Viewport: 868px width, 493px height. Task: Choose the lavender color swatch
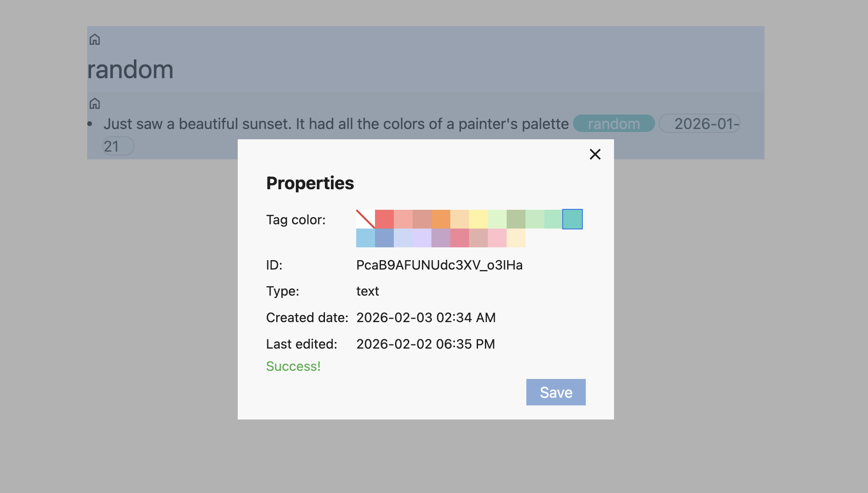coord(422,238)
